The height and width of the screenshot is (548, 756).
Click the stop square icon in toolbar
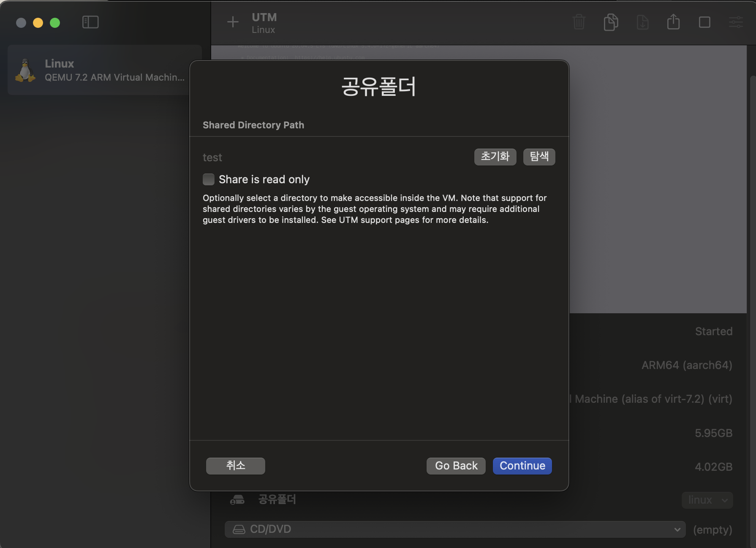pyautogui.click(x=704, y=22)
